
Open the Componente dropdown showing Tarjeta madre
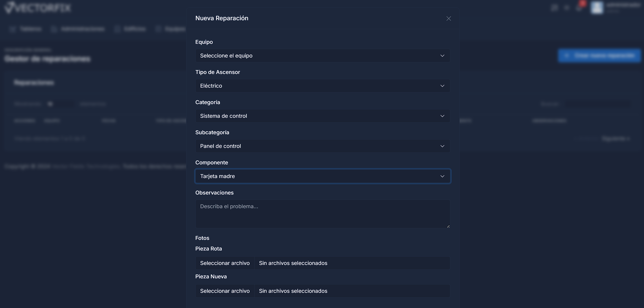(322, 176)
